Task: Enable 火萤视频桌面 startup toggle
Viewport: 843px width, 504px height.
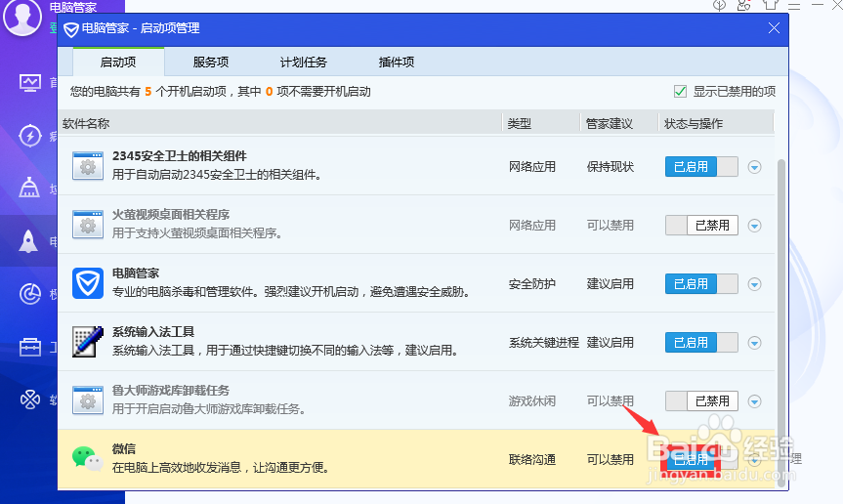Action: click(701, 225)
